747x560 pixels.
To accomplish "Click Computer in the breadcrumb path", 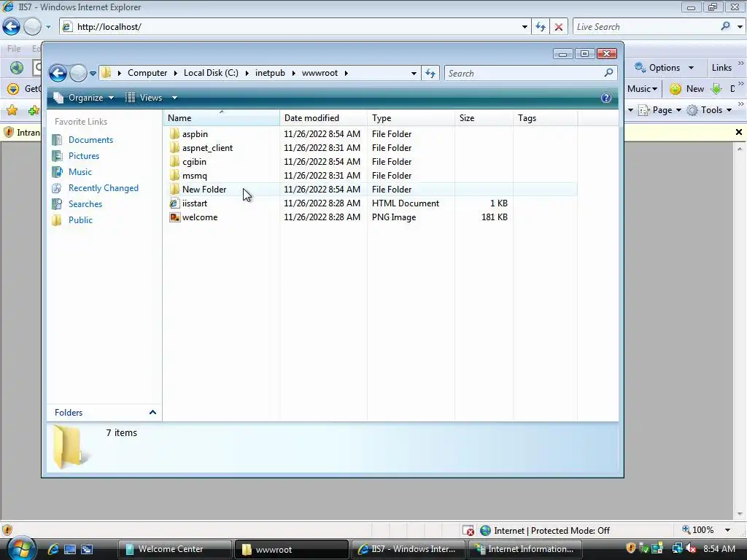I will [x=147, y=73].
